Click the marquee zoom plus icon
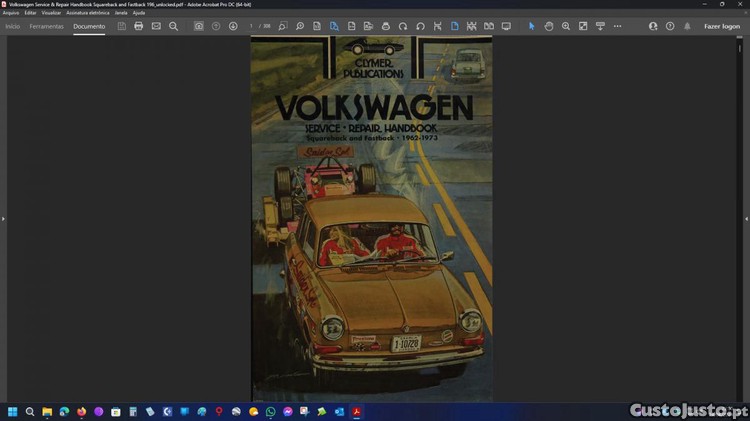 pos(566,26)
